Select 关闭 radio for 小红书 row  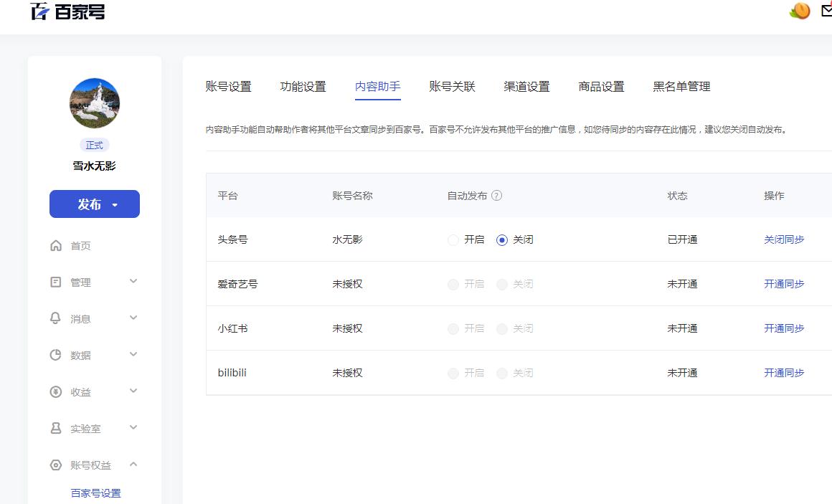502,329
